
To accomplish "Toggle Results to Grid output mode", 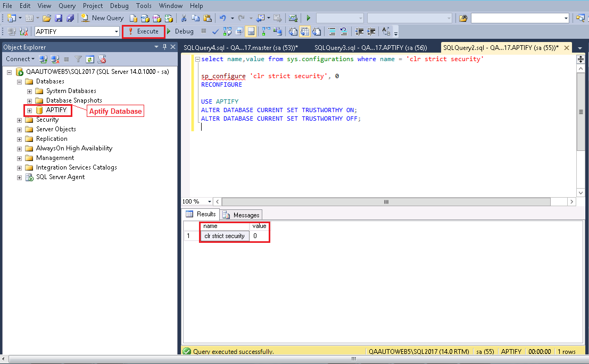I will 305,31.
